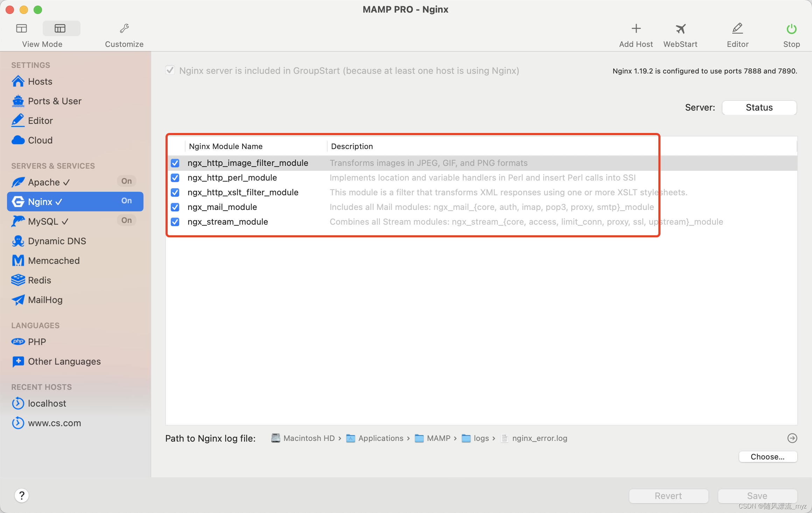Open the Server Status dropdown
This screenshot has width=812, height=513.
tap(759, 107)
